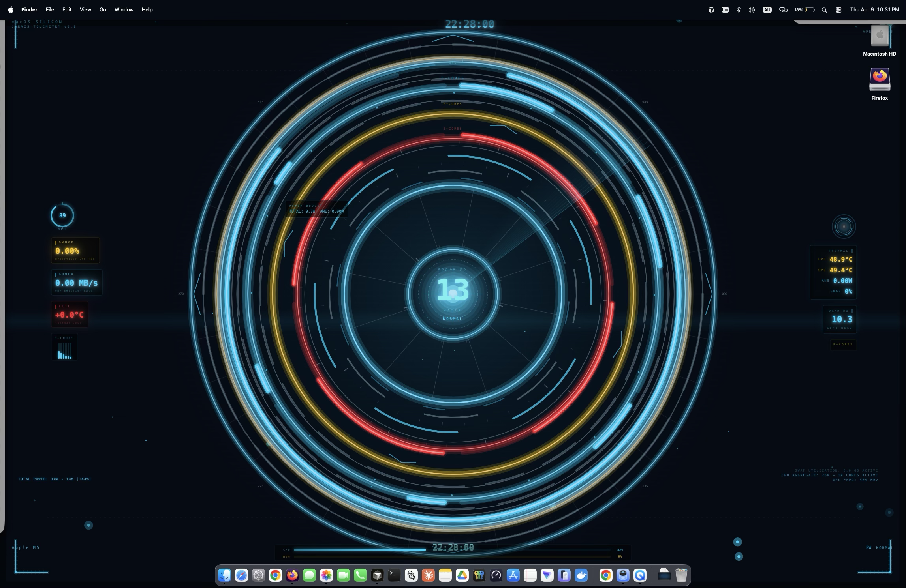
Task: Open System Settings from the Dock
Action: point(258,575)
